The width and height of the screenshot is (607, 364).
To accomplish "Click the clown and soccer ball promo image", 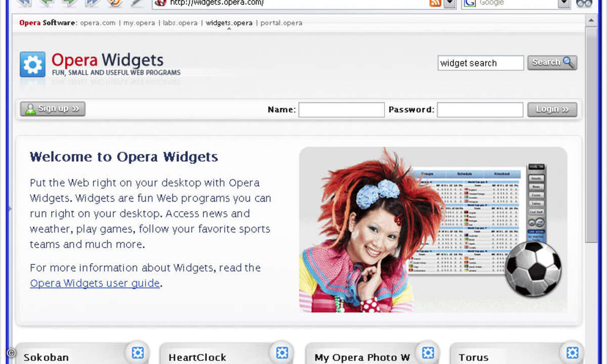I will coord(433,230).
